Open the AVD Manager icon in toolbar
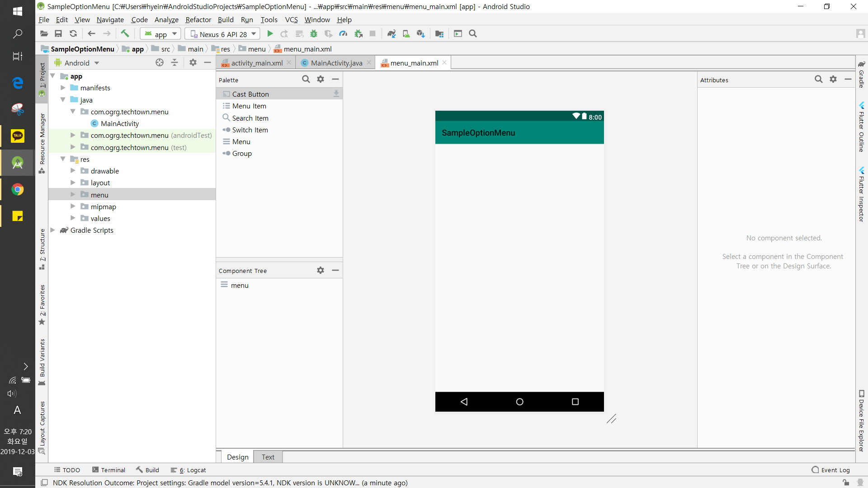This screenshot has width=868, height=488. click(x=406, y=34)
